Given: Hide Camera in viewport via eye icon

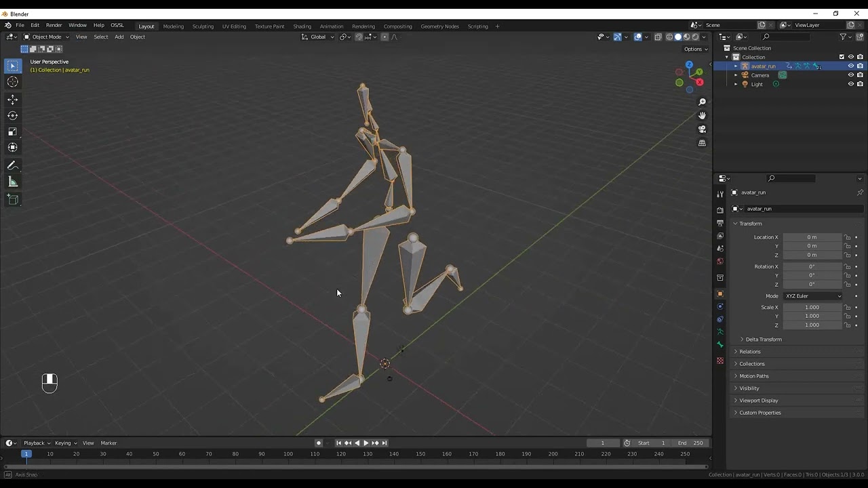Looking at the screenshot, I should click(851, 75).
